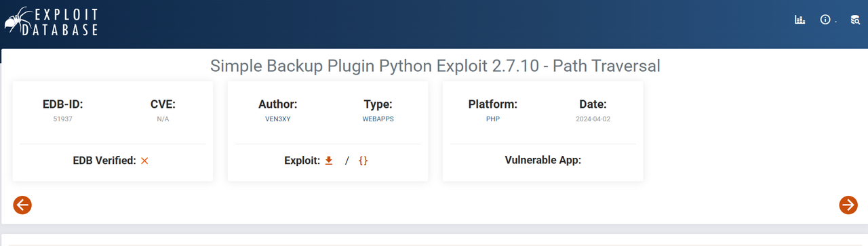This screenshot has height=246, width=868.
Task: Select the CVE value N/A
Action: pos(163,119)
